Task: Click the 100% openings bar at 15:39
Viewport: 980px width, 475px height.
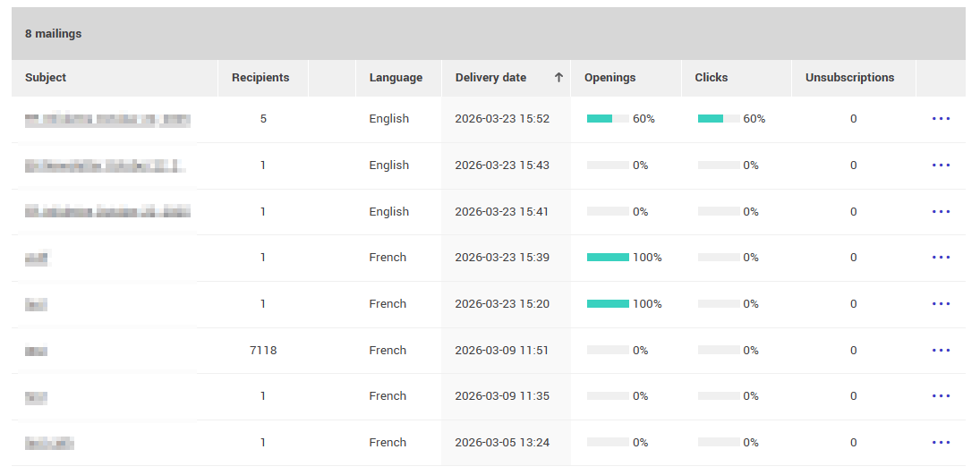Action: tap(608, 258)
